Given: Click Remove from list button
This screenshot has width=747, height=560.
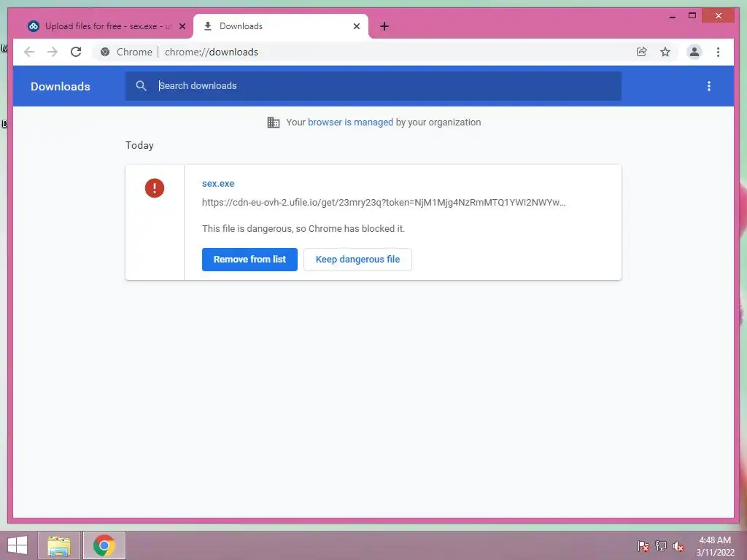Looking at the screenshot, I should pyautogui.click(x=249, y=260).
